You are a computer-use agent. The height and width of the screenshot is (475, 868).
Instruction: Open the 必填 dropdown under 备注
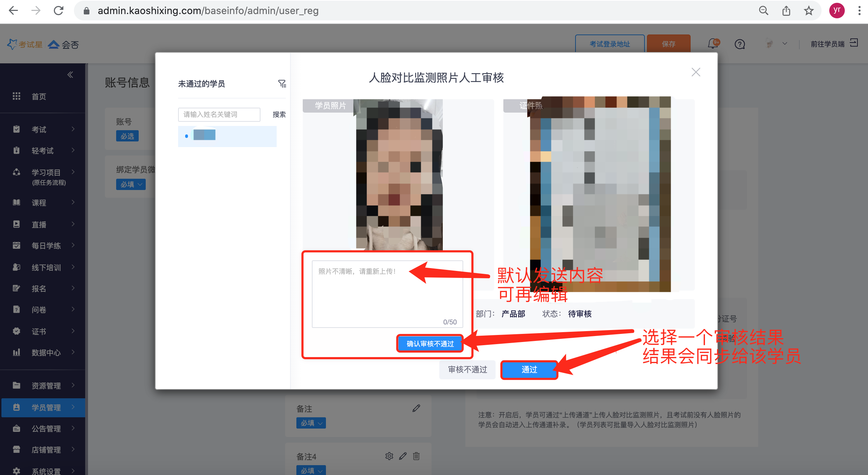pyautogui.click(x=311, y=423)
